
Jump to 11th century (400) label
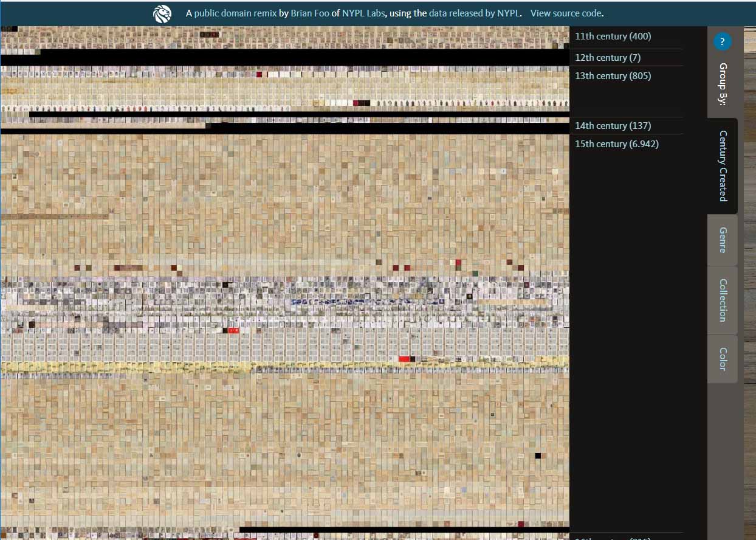(x=613, y=36)
